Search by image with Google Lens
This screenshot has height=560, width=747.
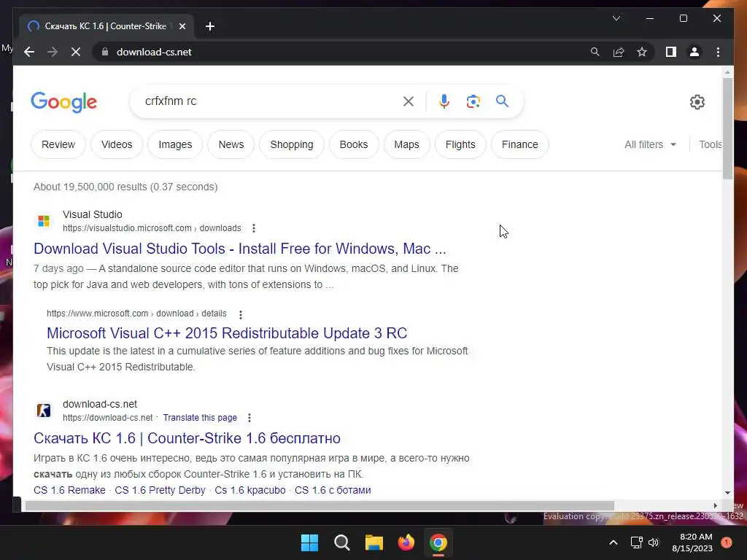[473, 101]
